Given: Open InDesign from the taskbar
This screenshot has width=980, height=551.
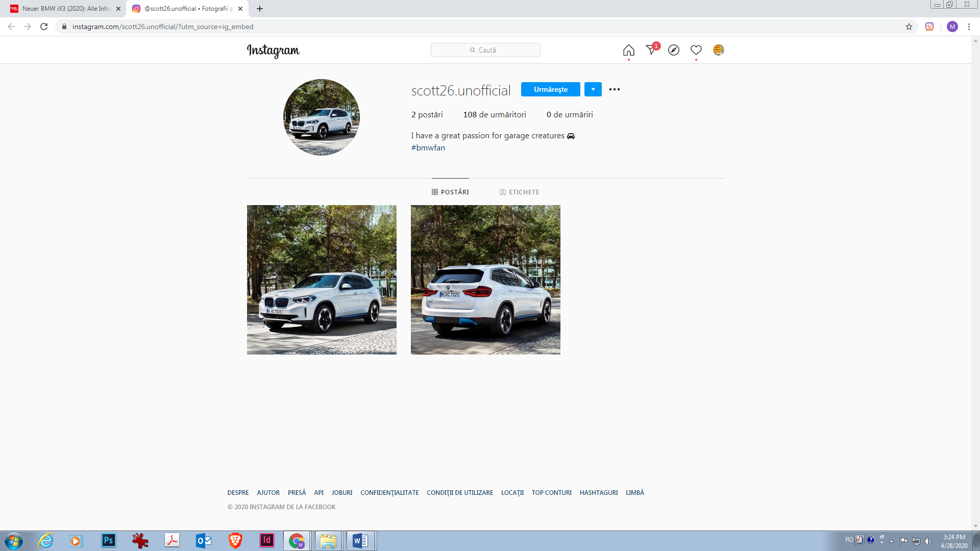Looking at the screenshot, I should pos(266,540).
